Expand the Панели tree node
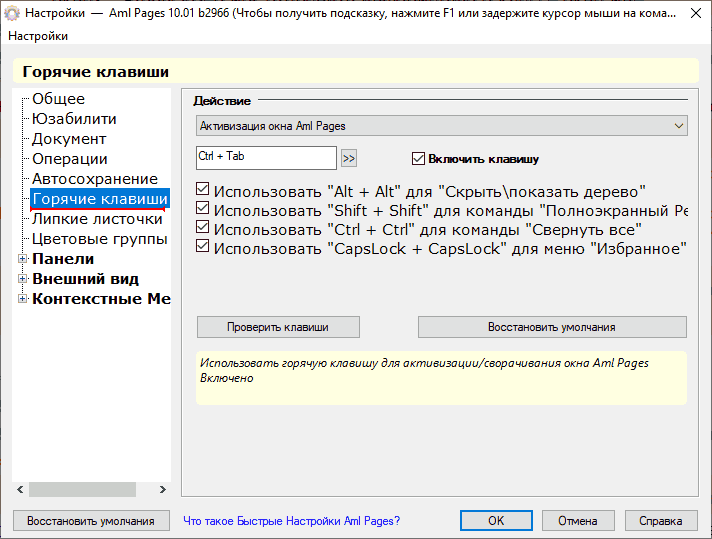712x539 pixels. [22, 259]
